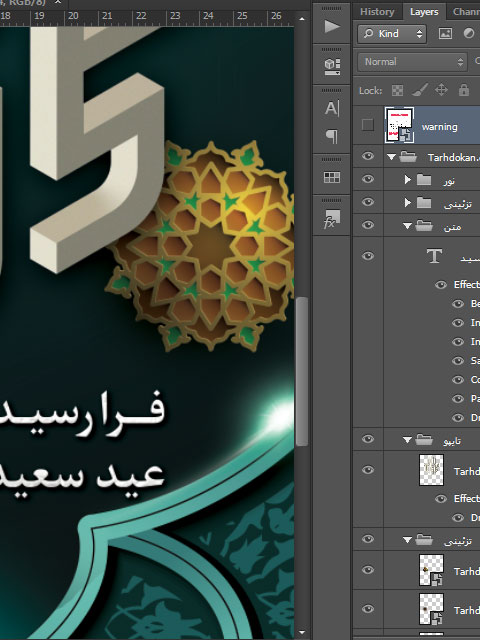Toggle the Sa... effect eye on text layer

pos(458,361)
